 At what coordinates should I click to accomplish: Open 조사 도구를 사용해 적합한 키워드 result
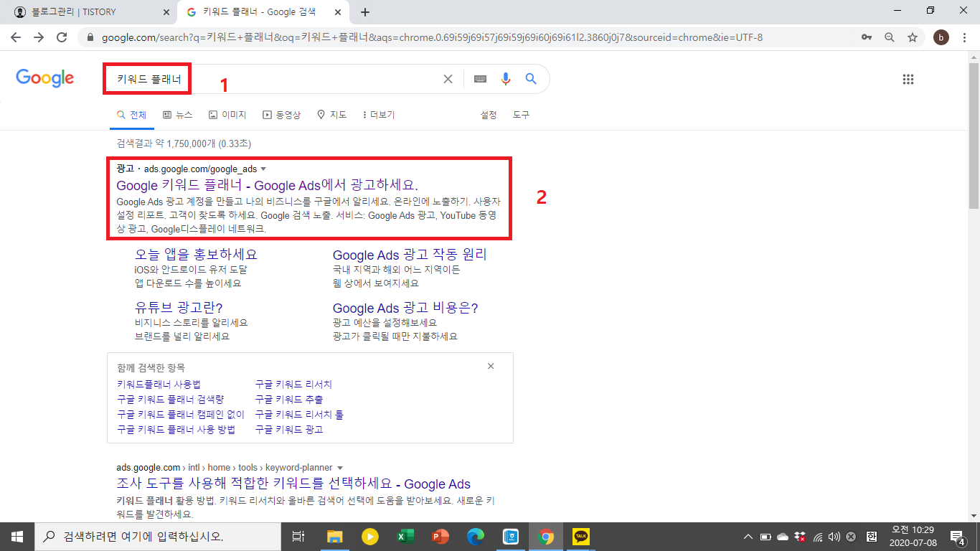pyautogui.click(x=293, y=484)
